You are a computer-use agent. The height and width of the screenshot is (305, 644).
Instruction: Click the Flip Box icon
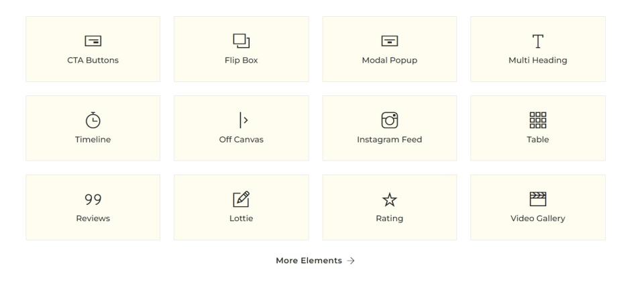pos(241,42)
